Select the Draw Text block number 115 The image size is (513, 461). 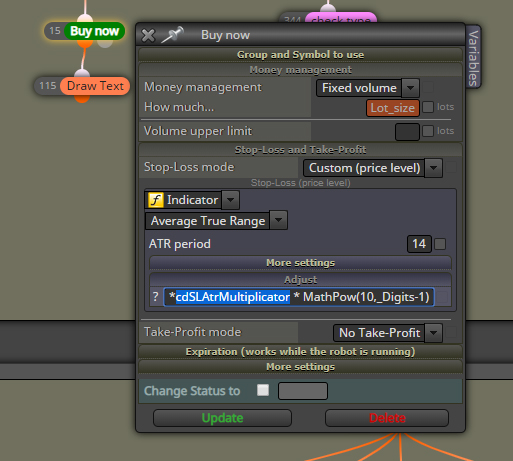point(82,86)
